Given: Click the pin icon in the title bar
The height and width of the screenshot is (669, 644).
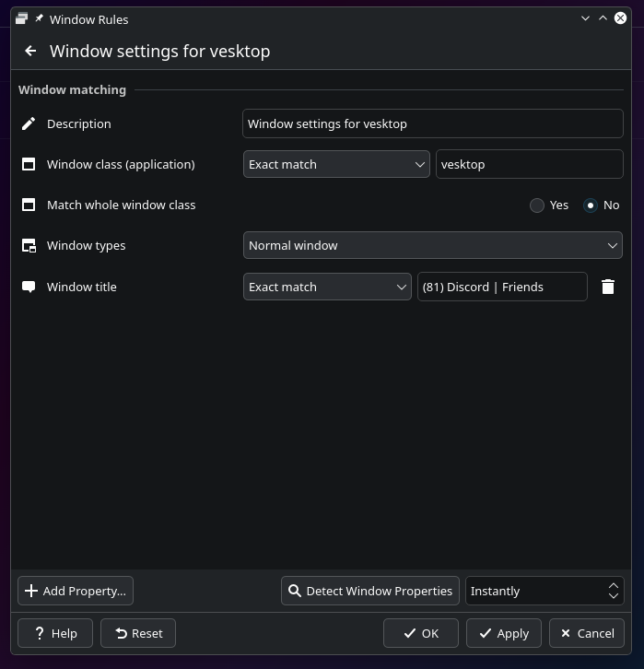Looking at the screenshot, I should click(x=40, y=18).
